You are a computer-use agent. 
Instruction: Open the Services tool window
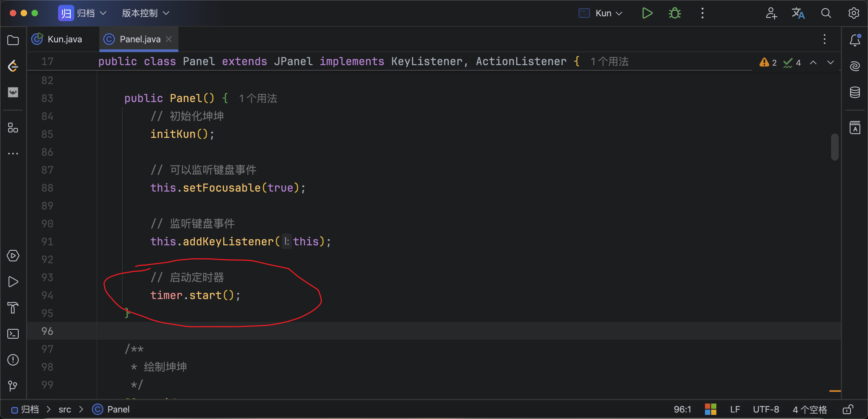(x=13, y=256)
